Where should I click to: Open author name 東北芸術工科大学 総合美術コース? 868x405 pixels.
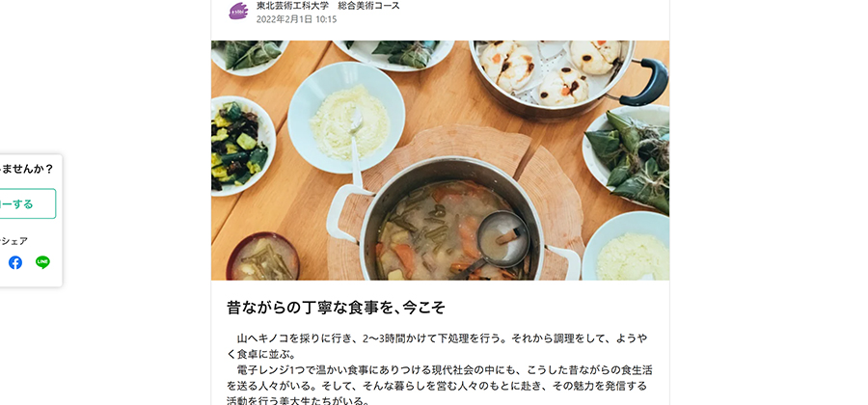pos(328,6)
